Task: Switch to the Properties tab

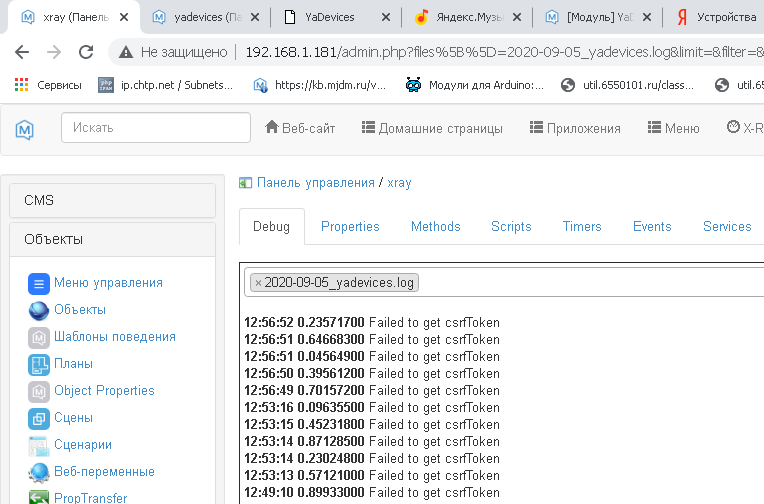Action: 350,227
